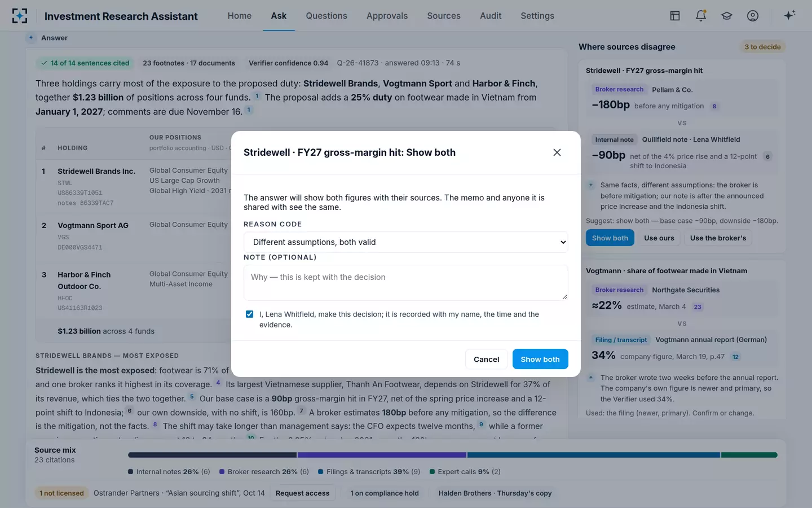Screen dimensions: 812x508
Task: Click Show both in the Stridewell sidebar card
Action: (x=610, y=238)
